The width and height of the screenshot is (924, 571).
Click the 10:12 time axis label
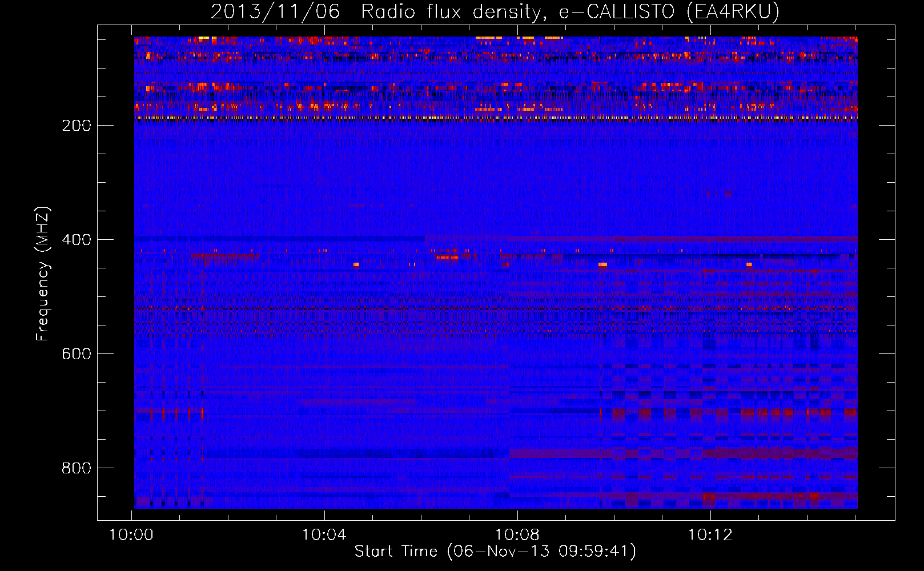[710, 535]
